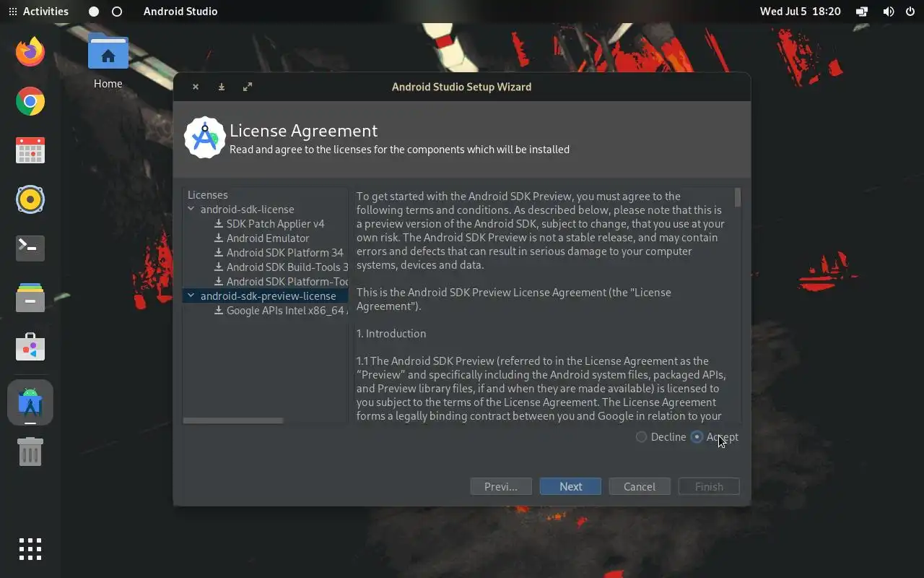Collapse the android-sdk-license tree node
Viewport: 924px width, 578px height.
pyautogui.click(x=191, y=209)
